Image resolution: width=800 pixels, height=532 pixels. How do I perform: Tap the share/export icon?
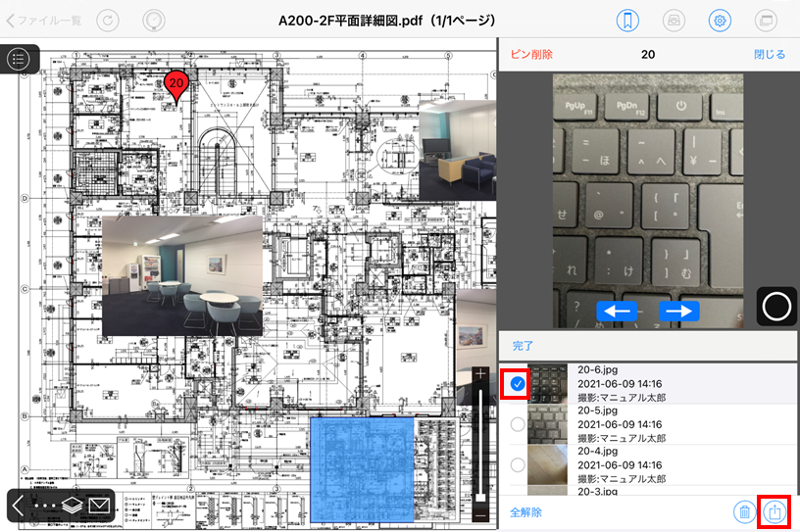pos(775,511)
